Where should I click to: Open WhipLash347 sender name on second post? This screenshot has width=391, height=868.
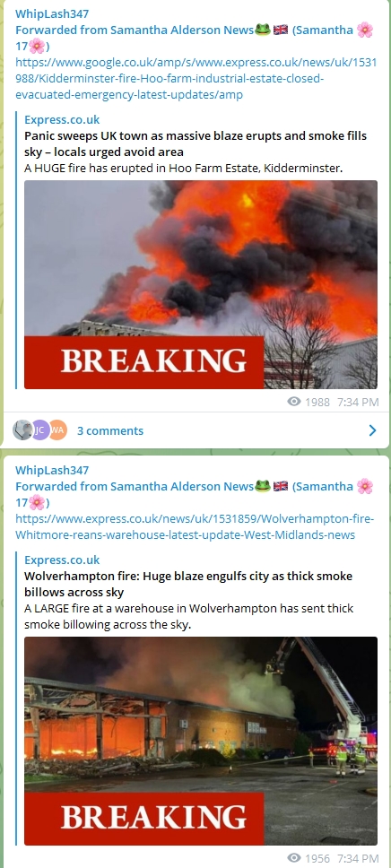coord(52,470)
